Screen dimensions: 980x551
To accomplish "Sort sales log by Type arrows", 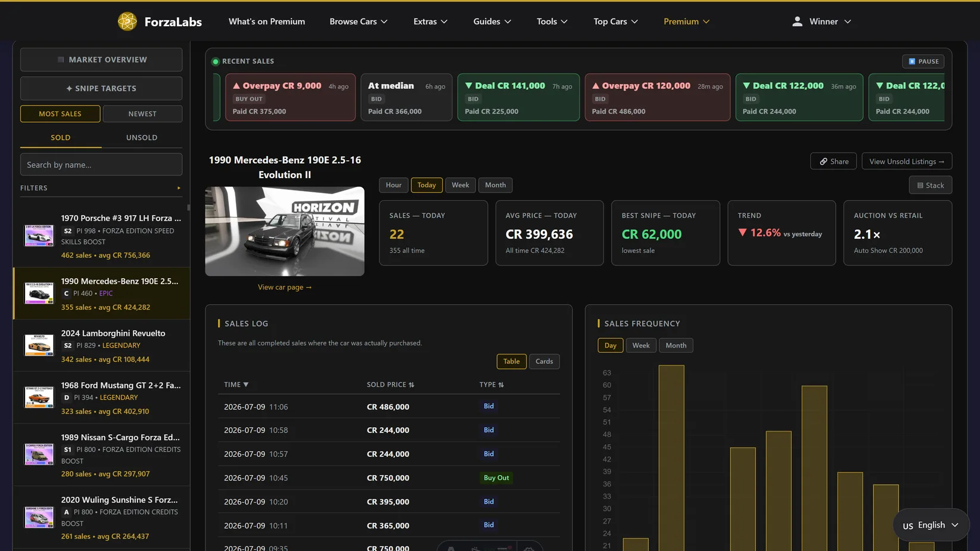I will tap(501, 385).
